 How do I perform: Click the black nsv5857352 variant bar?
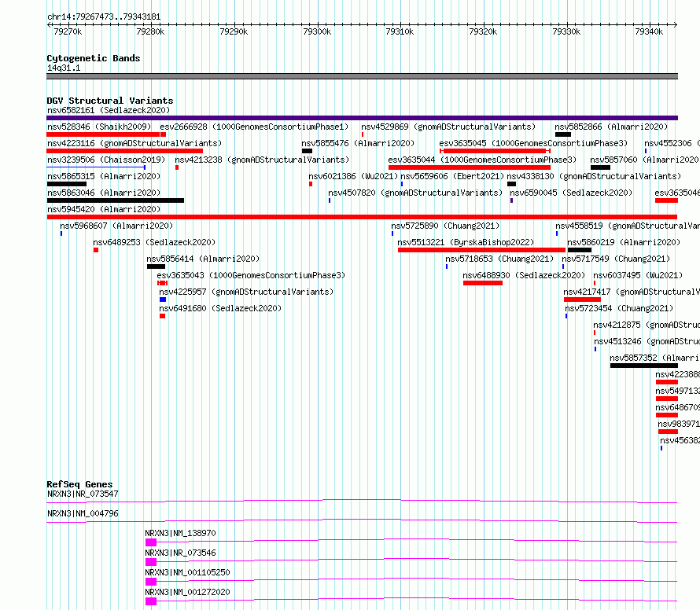(643, 366)
